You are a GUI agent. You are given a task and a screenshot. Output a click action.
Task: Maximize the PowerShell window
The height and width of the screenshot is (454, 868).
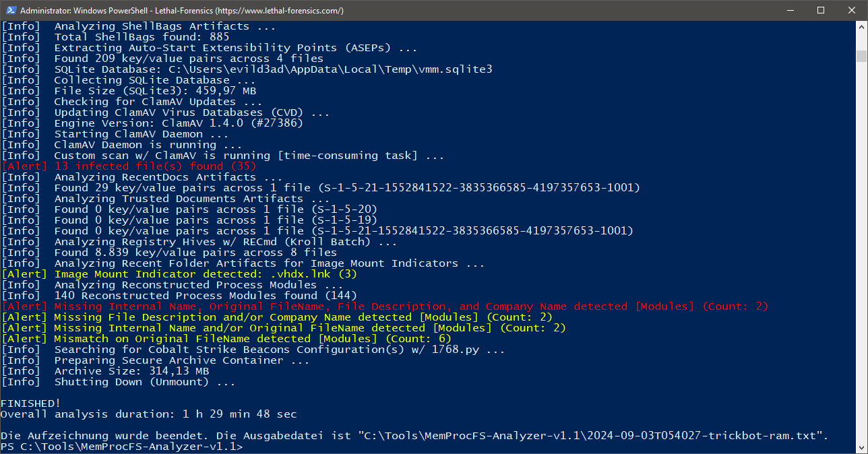pos(820,11)
